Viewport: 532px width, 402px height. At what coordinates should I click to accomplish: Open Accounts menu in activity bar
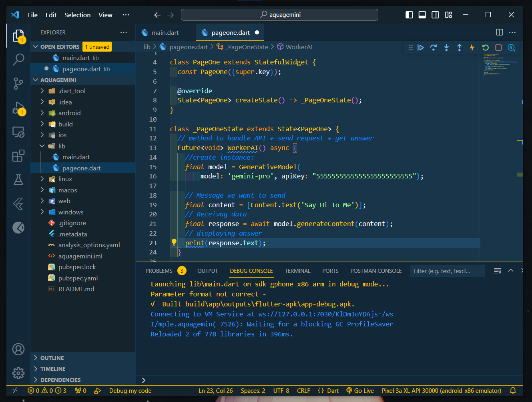coord(18,349)
